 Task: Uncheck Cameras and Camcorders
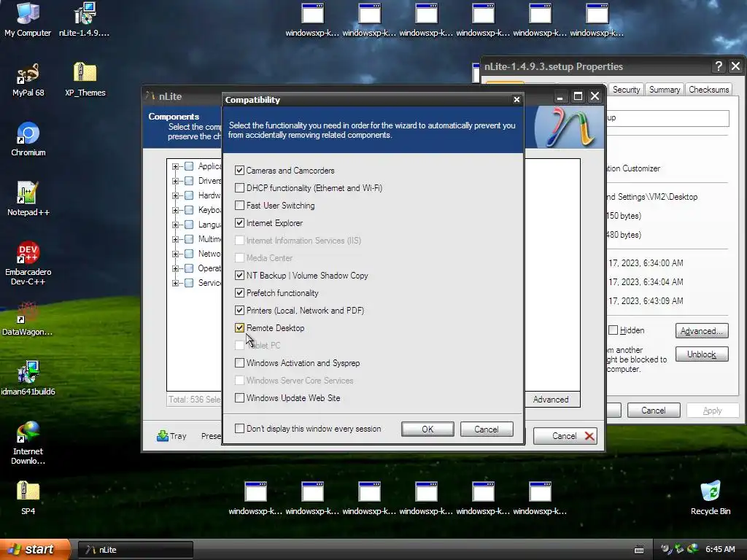(x=239, y=171)
